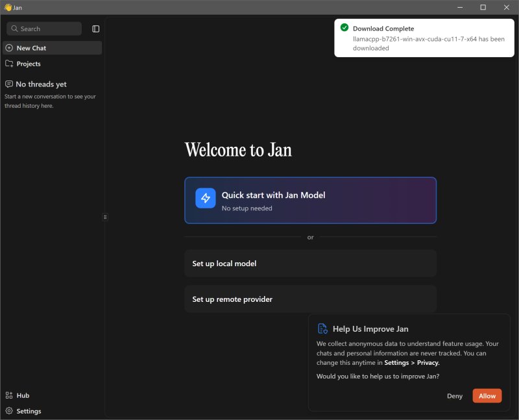Click the Welcome to Jan heading
Screen dimensions: 519x420
tap(238, 150)
